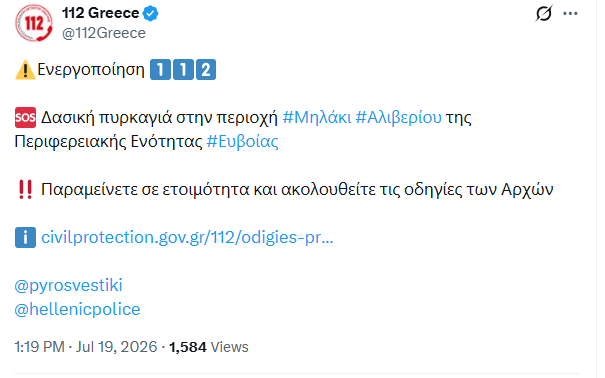This screenshot has width=605, height=378.
Task: Open the 112 Greece display name
Action: click(x=100, y=13)
